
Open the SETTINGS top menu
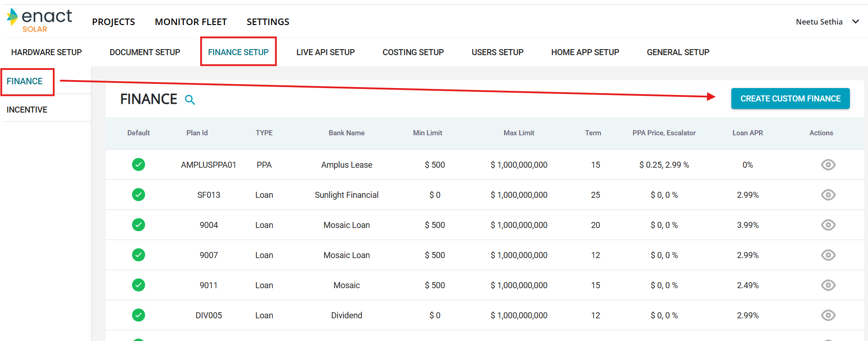click(x=268, y=22)
